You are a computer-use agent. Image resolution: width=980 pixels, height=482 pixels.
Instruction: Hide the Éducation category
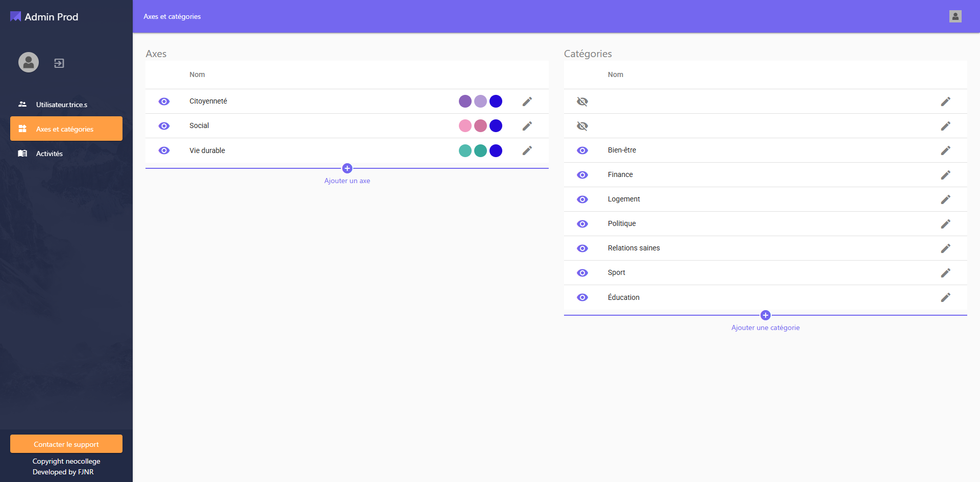(x=582, y=297)
